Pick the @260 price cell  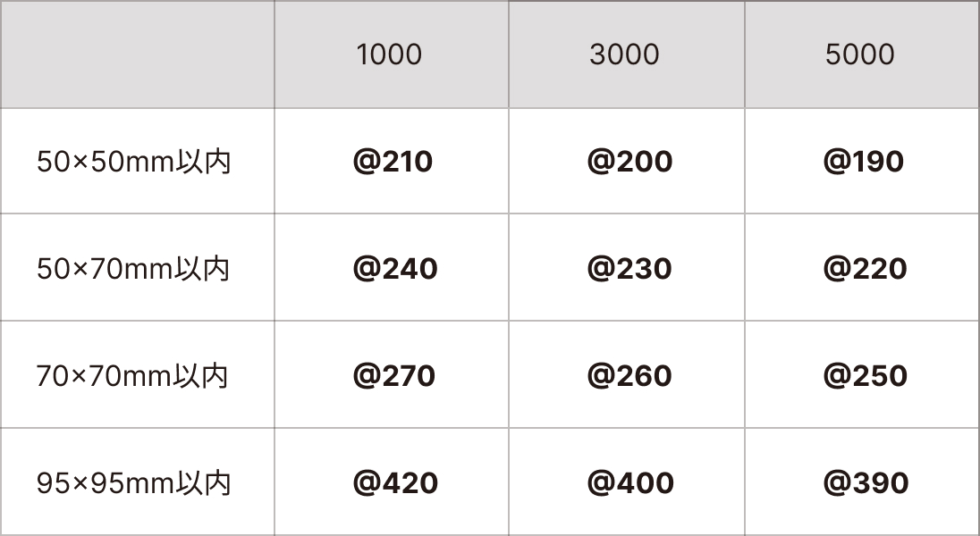629,376
